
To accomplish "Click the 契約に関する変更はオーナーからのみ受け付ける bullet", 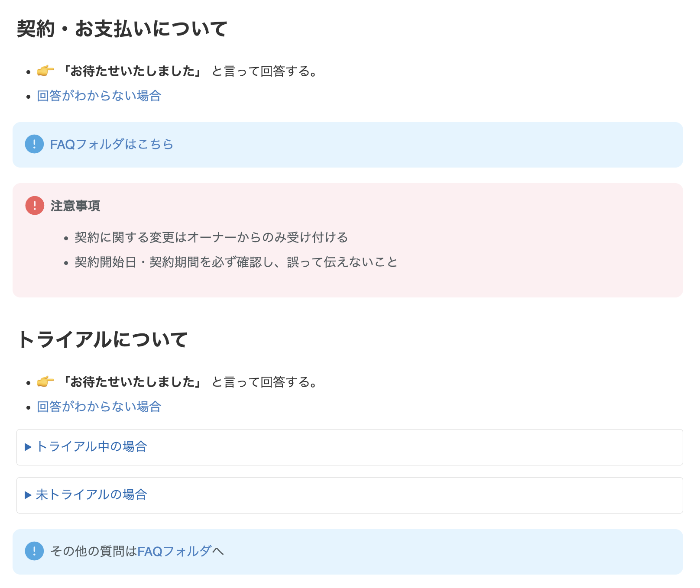I will 211,237.
